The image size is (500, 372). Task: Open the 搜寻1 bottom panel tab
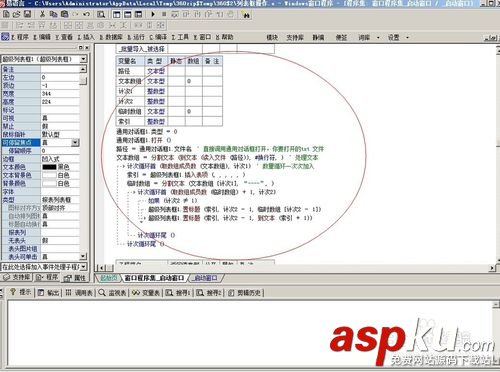point(178,293)
